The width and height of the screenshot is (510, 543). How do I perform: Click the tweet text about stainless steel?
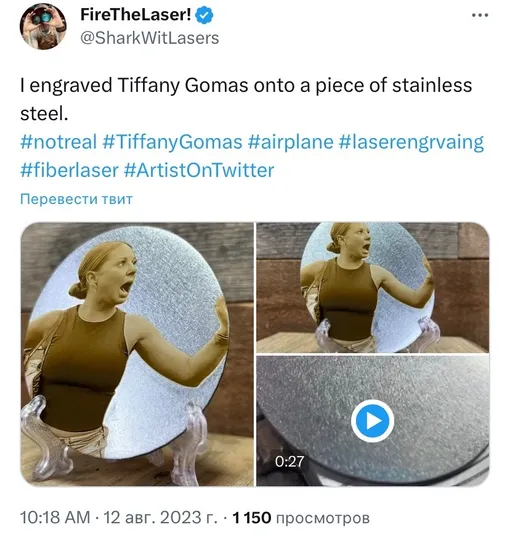(246, 99)
